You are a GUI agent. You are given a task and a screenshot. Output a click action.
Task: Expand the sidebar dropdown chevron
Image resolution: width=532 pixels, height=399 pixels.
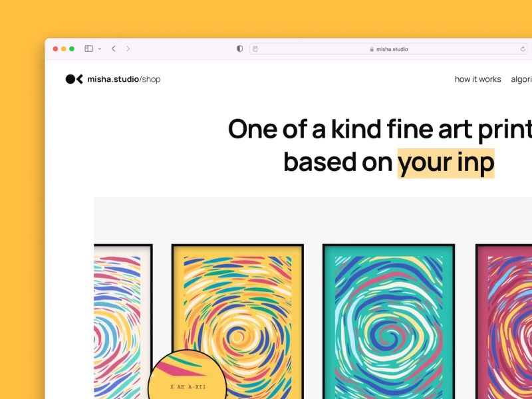pyautogui.click(x=99, y=49)
